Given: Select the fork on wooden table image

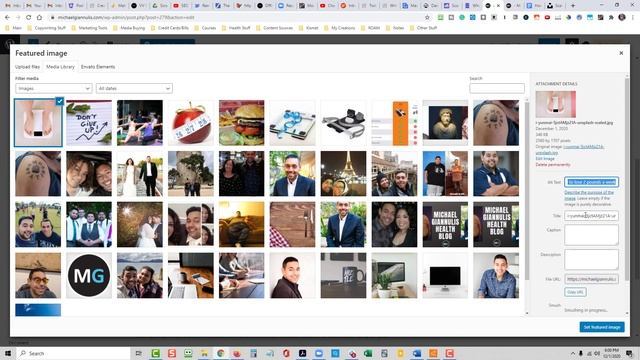Looking at the screenshot, I should point(292,224).
